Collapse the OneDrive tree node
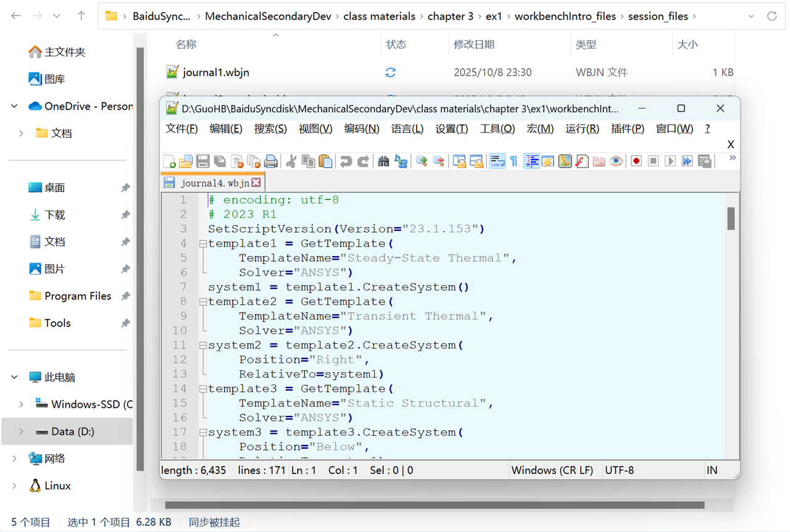 coord(14,106)
